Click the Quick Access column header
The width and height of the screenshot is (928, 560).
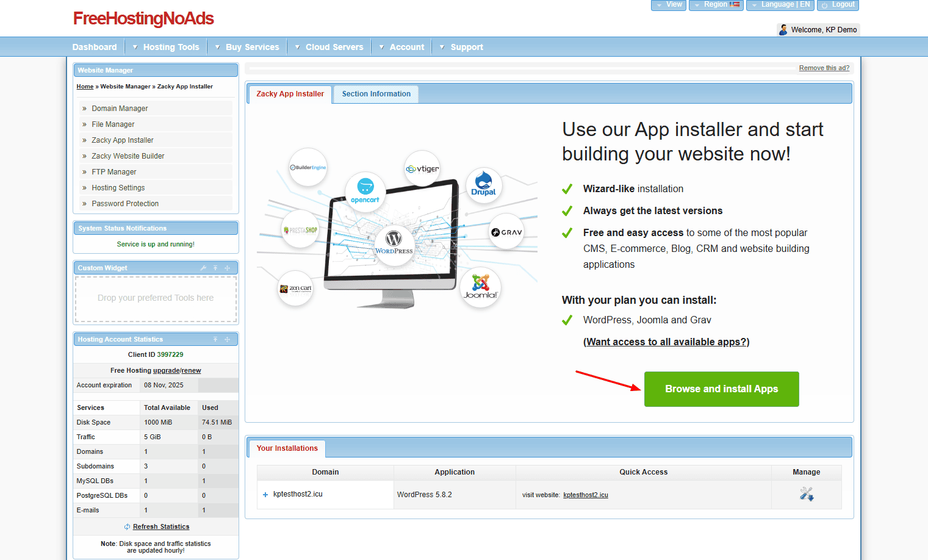tap(644, 472)
